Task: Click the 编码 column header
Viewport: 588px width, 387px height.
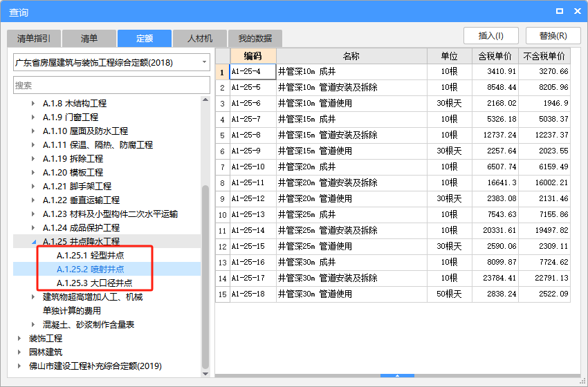Action: coord(253,56)
